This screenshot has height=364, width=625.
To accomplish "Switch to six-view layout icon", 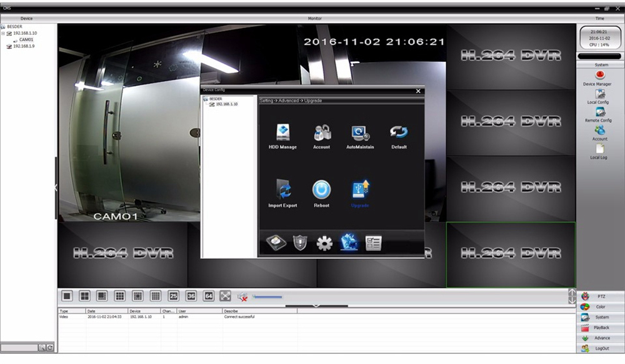I will [102, 296].
